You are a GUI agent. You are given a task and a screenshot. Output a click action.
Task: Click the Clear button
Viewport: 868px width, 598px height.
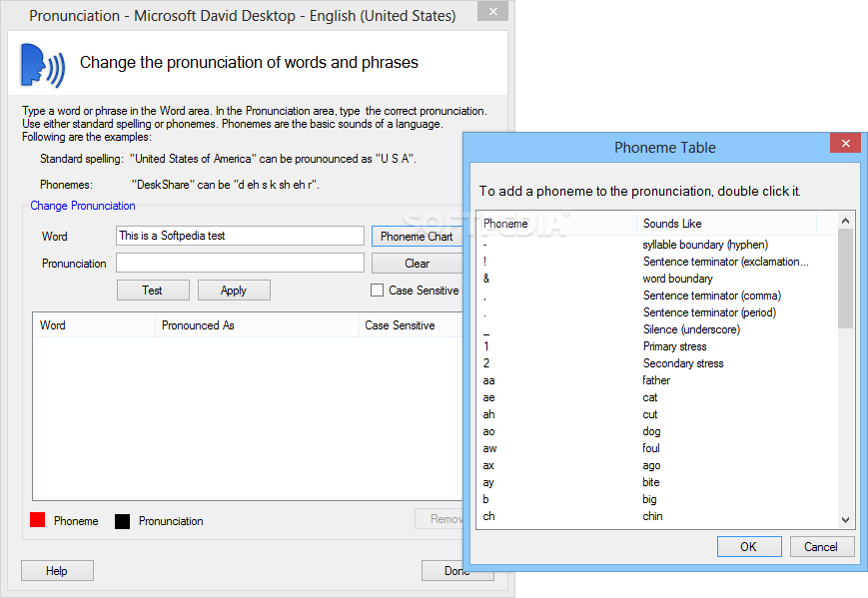417,264
